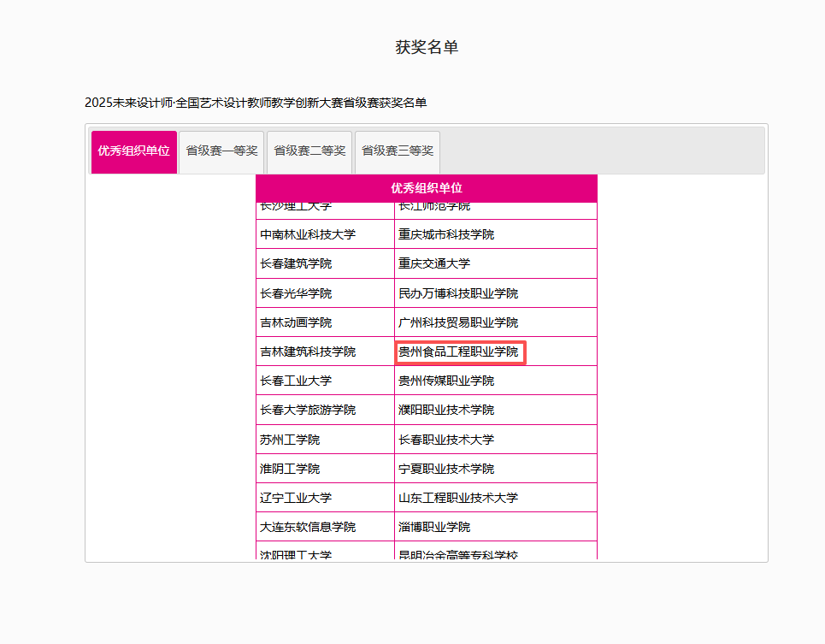Click the 2025未来设计师 competition subtitle text

coord(256,103)
